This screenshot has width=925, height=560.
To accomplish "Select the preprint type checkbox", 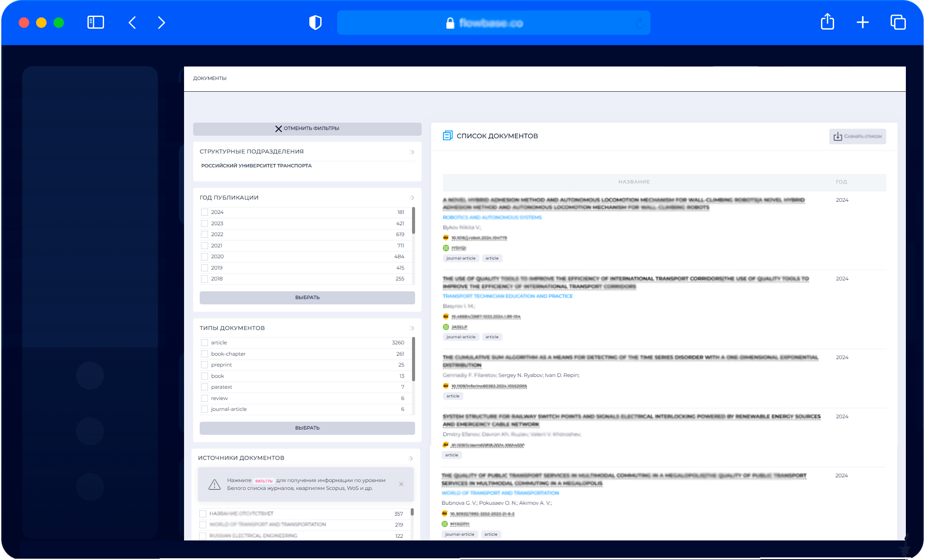I will [204, 365].
